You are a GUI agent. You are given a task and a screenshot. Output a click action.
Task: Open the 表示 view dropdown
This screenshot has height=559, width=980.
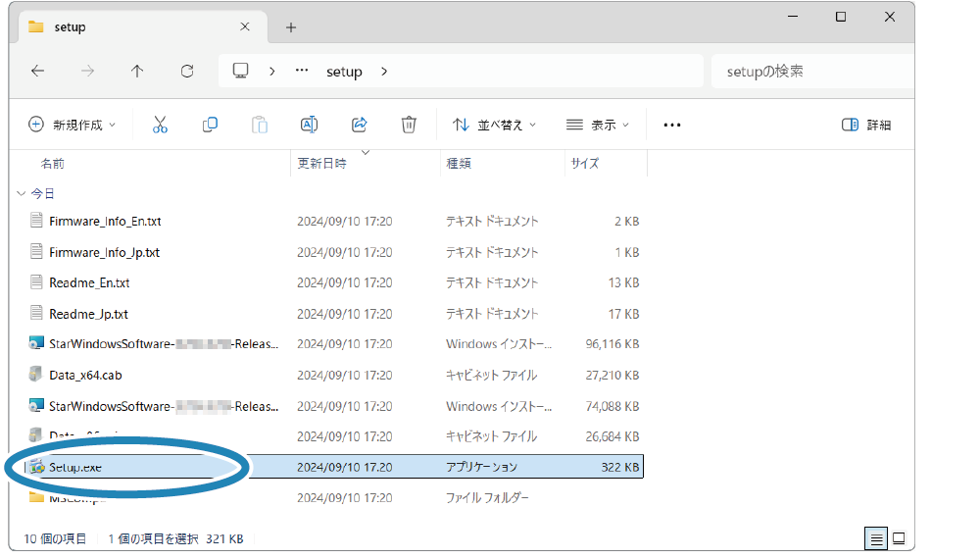point(598,125)
